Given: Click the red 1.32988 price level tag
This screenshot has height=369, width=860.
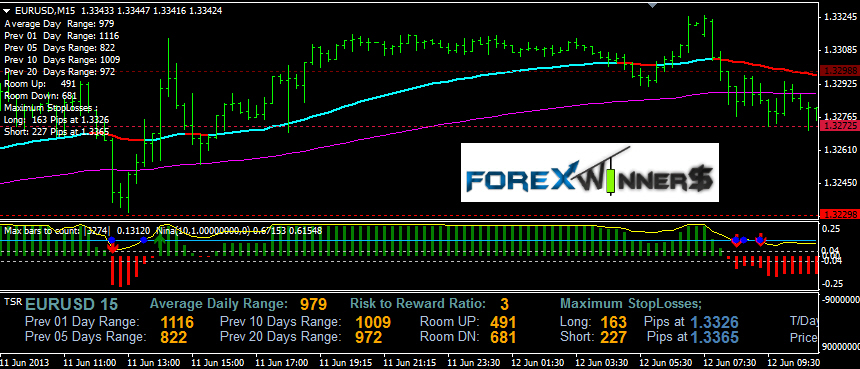Looking at the screenshot, I should coord(839,71).
